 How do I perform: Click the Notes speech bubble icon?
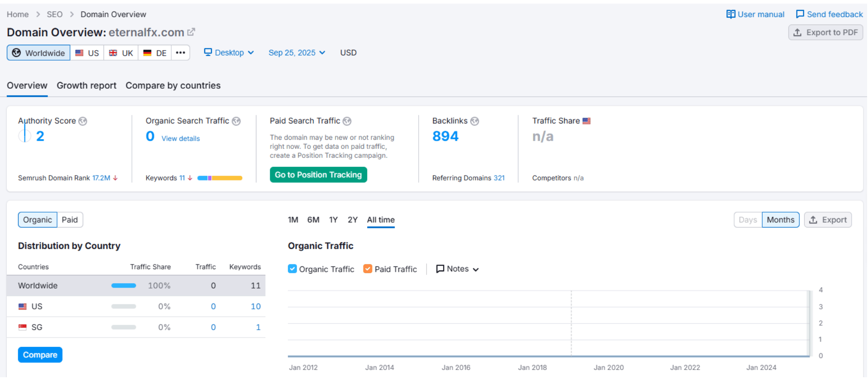440,269
